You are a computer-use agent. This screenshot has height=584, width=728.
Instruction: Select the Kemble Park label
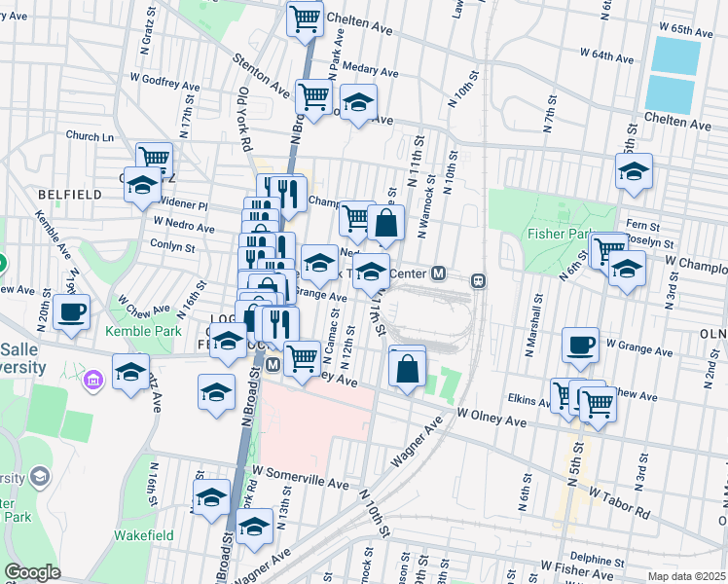pos(143,331)
